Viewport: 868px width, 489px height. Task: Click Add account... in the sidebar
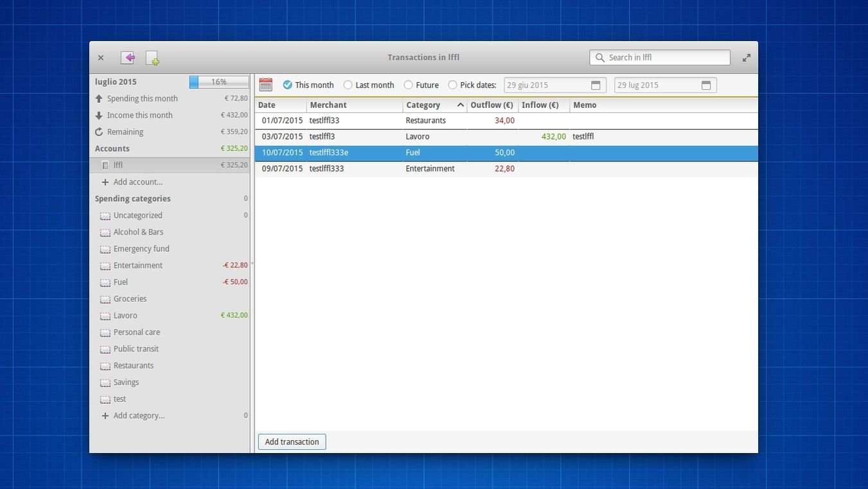(137, 182)
